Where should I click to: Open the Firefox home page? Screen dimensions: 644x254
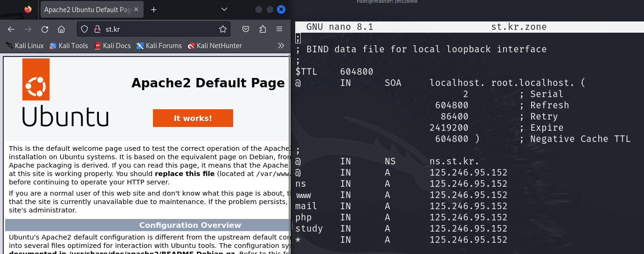pos(61,29)
